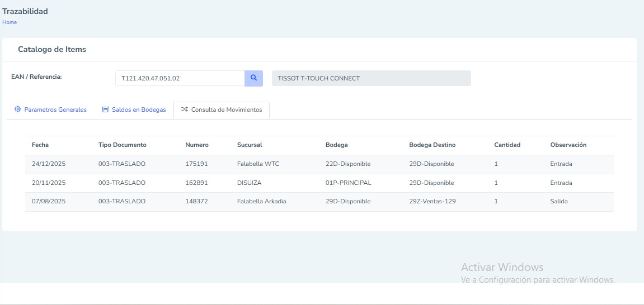The width and height of the screenshot is (644, 305).
Task: Click the Fecha column header
Action: coord(40,145)
